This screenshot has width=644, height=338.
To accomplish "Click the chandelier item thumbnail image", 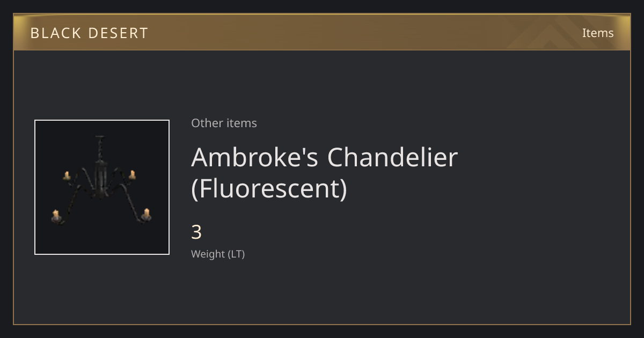I will pyautogui.click(x=102, y=187).
